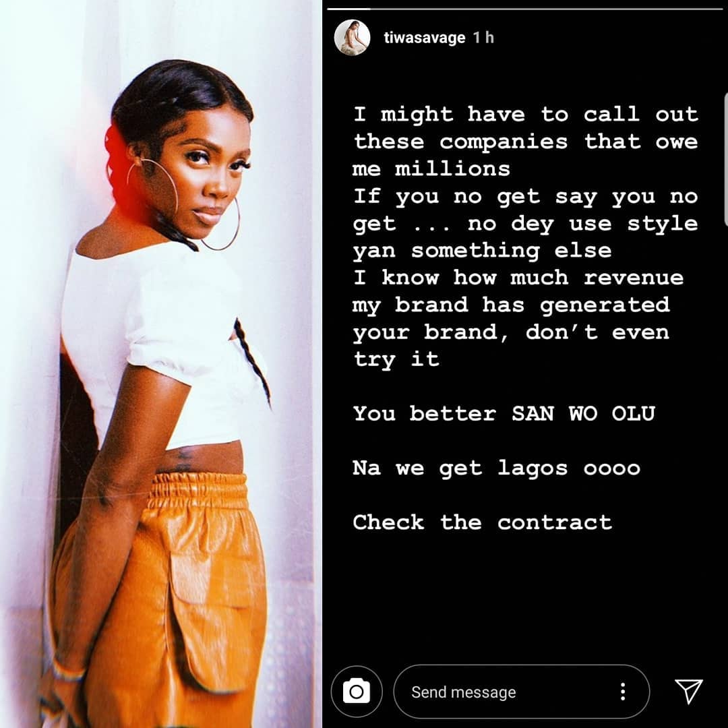Tap the 'me millions' text line
Viewport: 728px width, 728px height.
(431, 169)
